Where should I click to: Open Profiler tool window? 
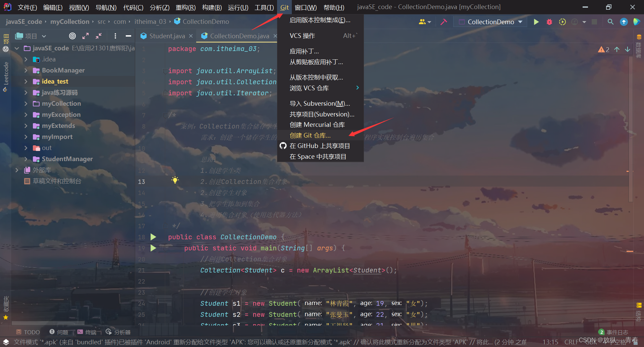click(118, 332)
